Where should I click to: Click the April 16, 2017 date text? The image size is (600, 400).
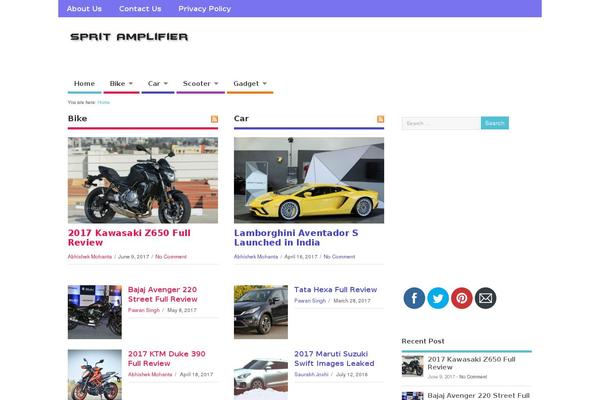tap(300, 256)
